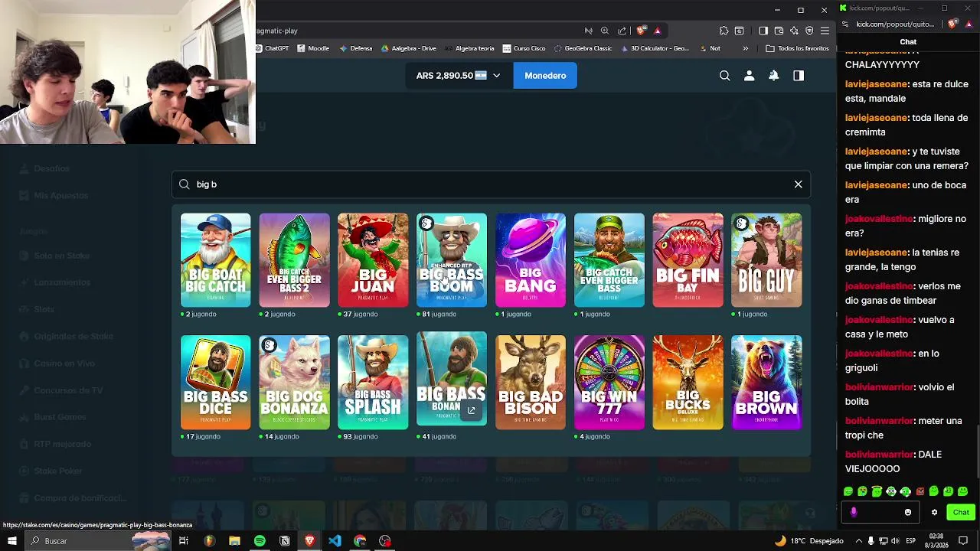The image size is (980, 551).
Task: Show hidden system tray icons
Action: [x=859, y=541]
